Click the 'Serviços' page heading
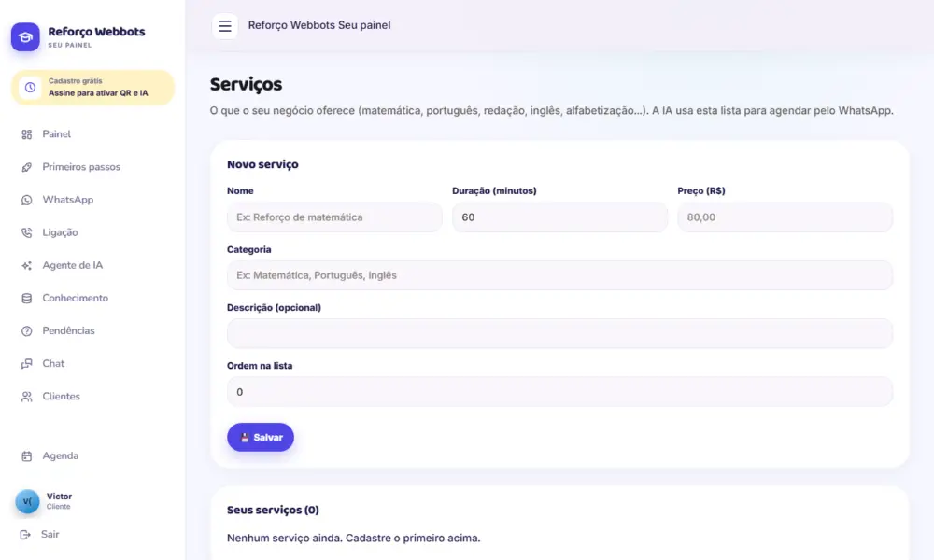 click(246, 85)
